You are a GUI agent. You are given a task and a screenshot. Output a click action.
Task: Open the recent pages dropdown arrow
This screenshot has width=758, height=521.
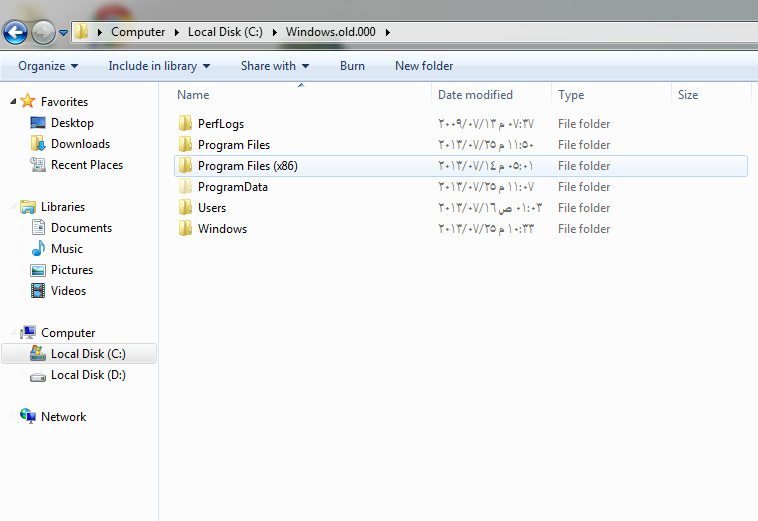coord(63,33)
